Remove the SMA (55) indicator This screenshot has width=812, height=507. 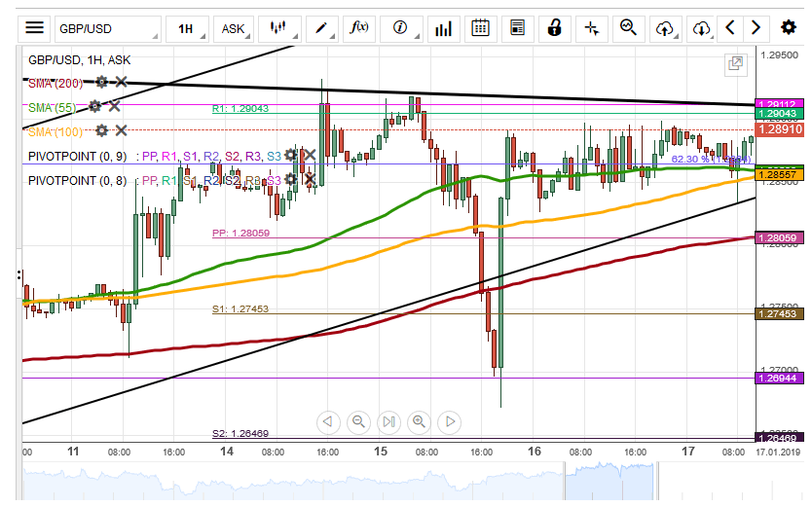click(114, 106)
